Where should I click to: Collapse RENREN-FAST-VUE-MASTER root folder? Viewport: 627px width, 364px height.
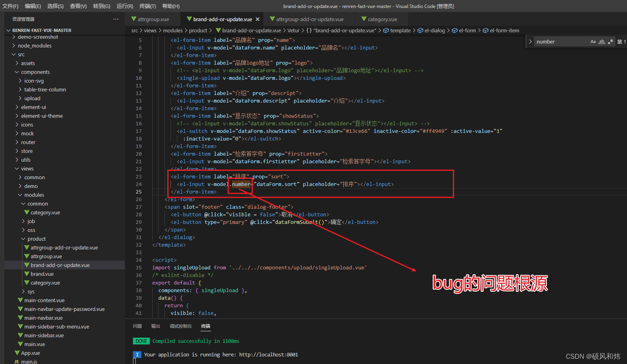tap(8, 30)
